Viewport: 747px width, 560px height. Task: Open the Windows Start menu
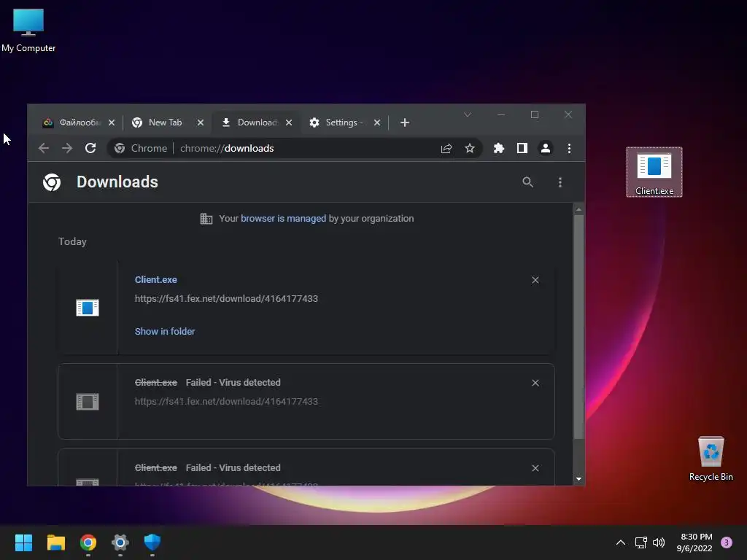coord(23,542)
